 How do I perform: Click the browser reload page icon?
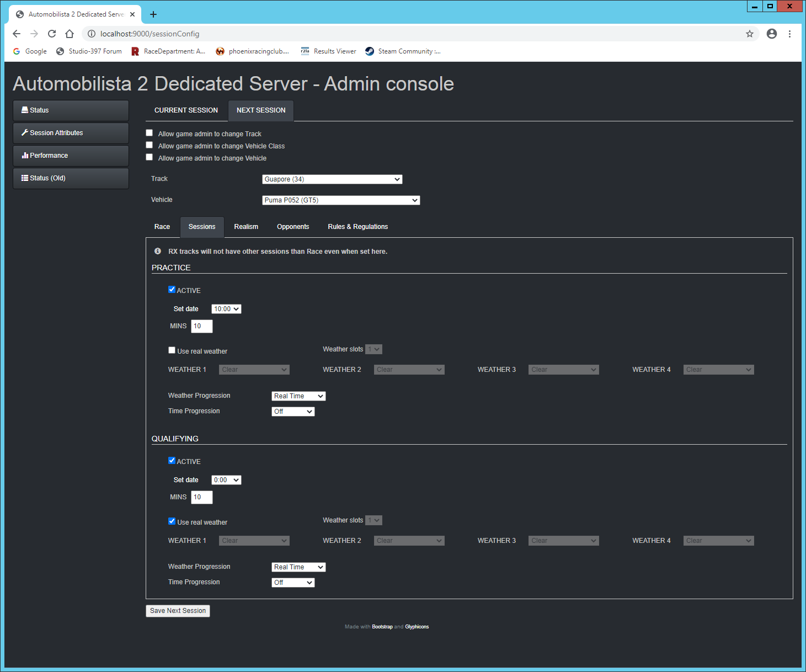(x=52, y=34)
